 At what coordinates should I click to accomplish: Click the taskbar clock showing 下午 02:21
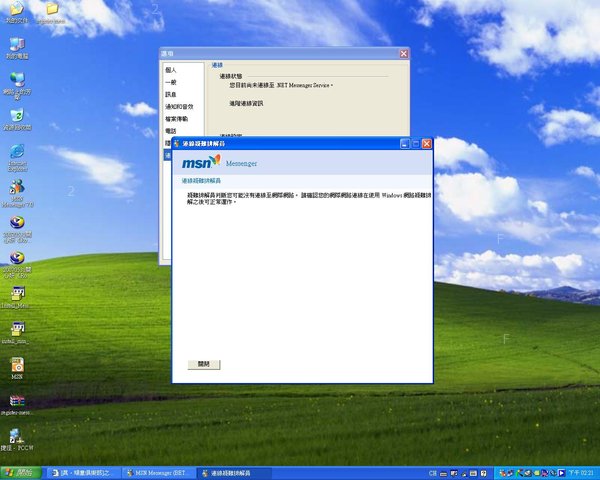[x=581, y=473]
